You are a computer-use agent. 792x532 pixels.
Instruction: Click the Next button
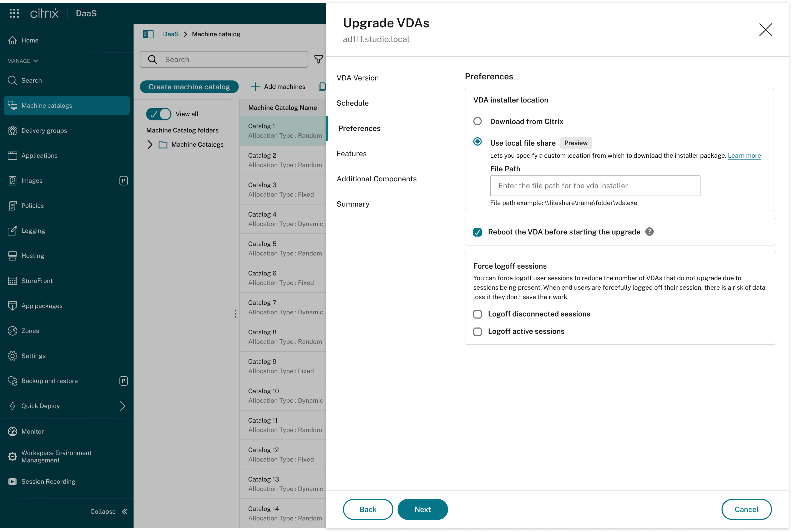(x=423, y=509)
